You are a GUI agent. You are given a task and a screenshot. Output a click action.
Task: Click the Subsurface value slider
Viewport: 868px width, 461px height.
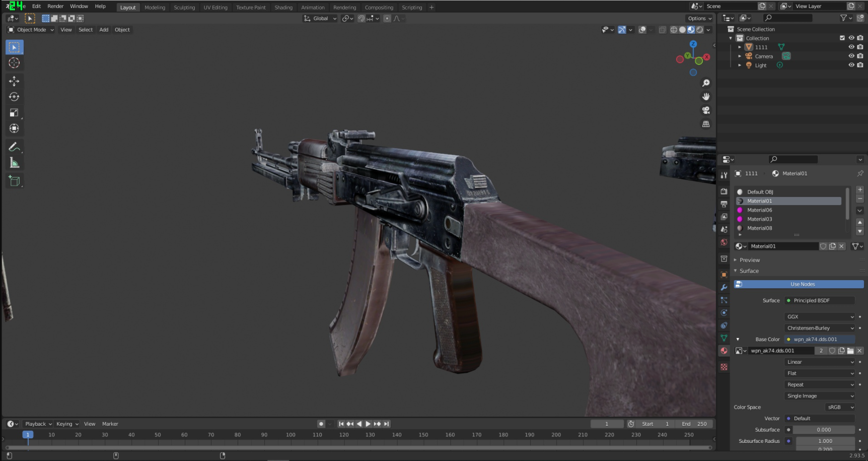824,430
